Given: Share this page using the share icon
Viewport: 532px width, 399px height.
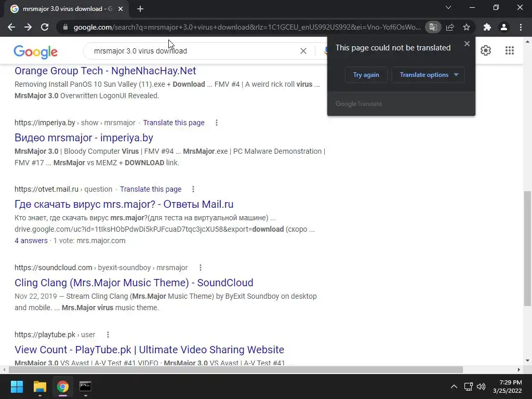Looking at the screenshot, I should tap(450, 27).
